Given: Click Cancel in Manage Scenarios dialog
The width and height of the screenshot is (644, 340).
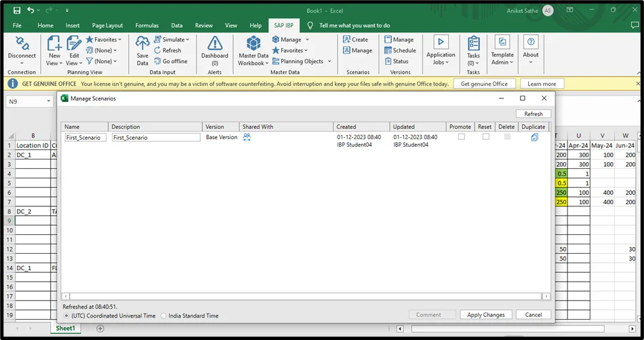Looking at the screenshot, I should [x=533, y=315].
